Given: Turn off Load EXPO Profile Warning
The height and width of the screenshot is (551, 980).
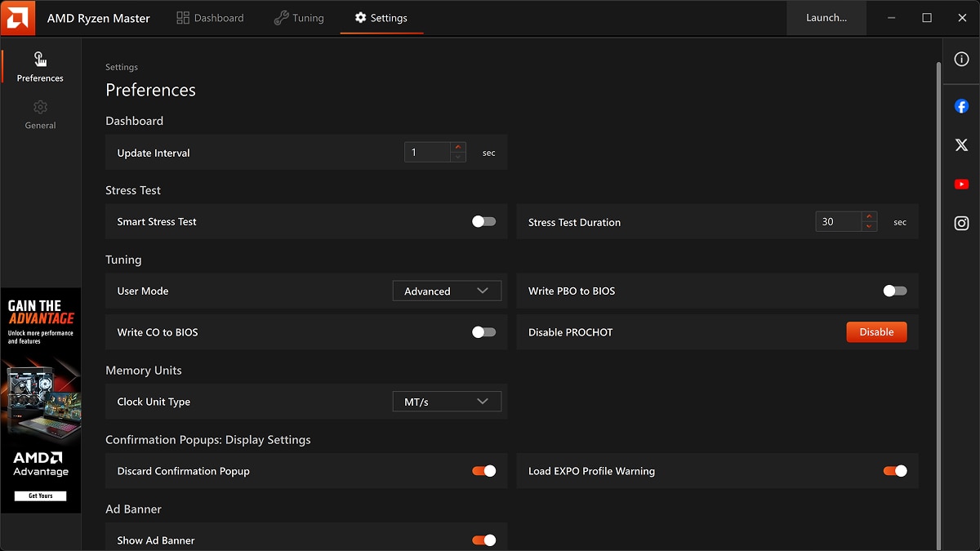Looking at the screenshot, I should (x=895, y=471).
